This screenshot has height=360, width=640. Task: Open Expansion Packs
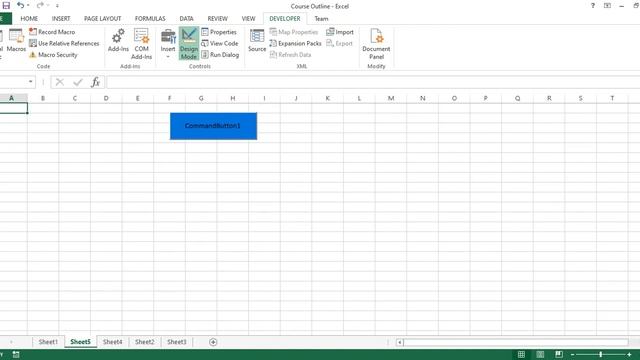tap(296, 43)
